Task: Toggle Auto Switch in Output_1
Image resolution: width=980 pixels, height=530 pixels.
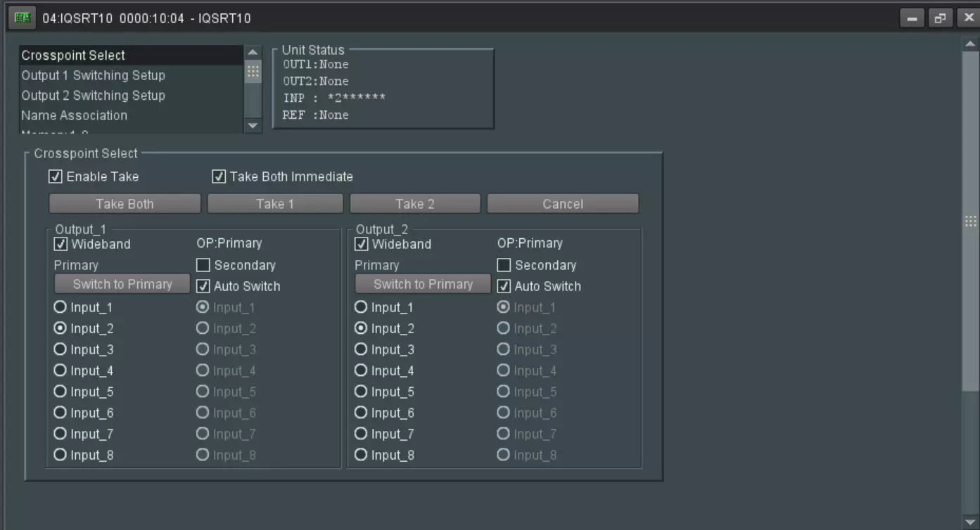Action: pos(203,286)
